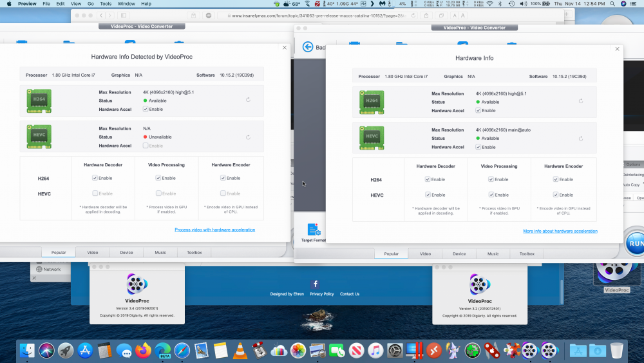Open Privacy Policy link in webpage footer
This screenshot has height=363, width=644.
pos(321,294)
